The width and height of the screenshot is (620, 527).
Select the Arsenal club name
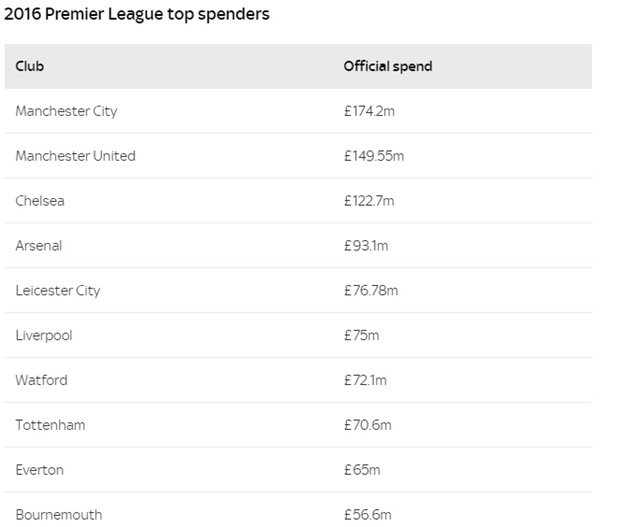click(x=39, y=246)
